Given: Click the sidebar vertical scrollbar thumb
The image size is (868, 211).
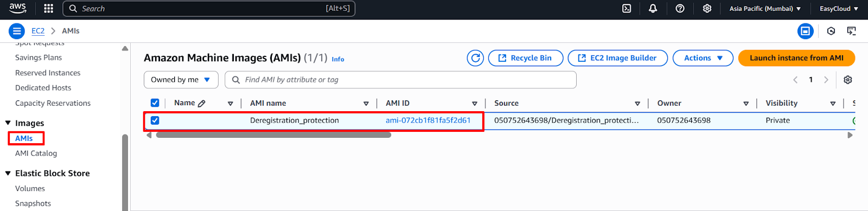Looking at the screenshot, I should 125,172.
